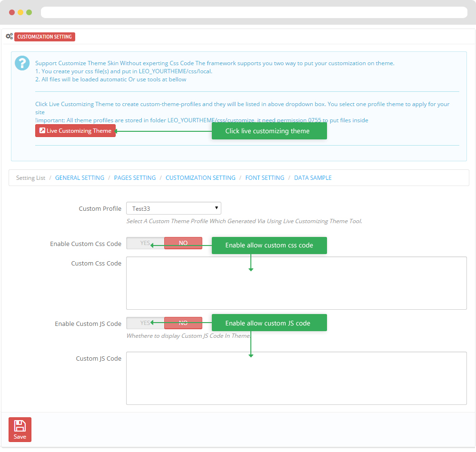Click the yellow window control dot
Image resolution: width=476 pixels, height=452 pixels.
pos(20,12)
